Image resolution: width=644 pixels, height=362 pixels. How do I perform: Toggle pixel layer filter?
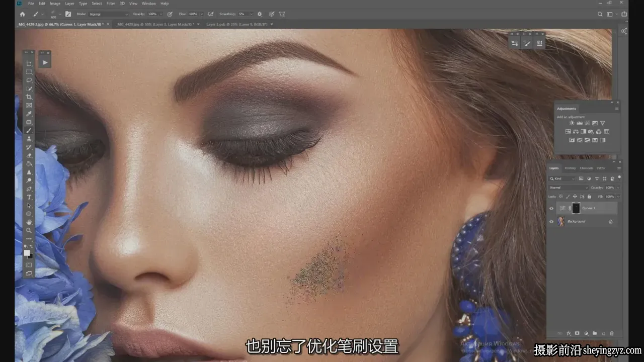581,178
